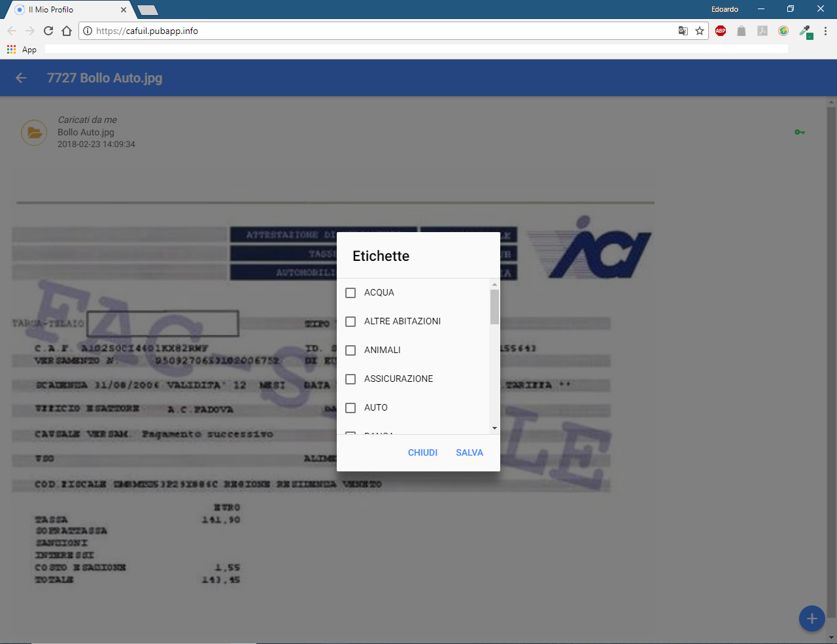Click the ASSICURAZIONE label text
Image resolution: width=837 pixels, height=644 pixels.
[398, 379]
